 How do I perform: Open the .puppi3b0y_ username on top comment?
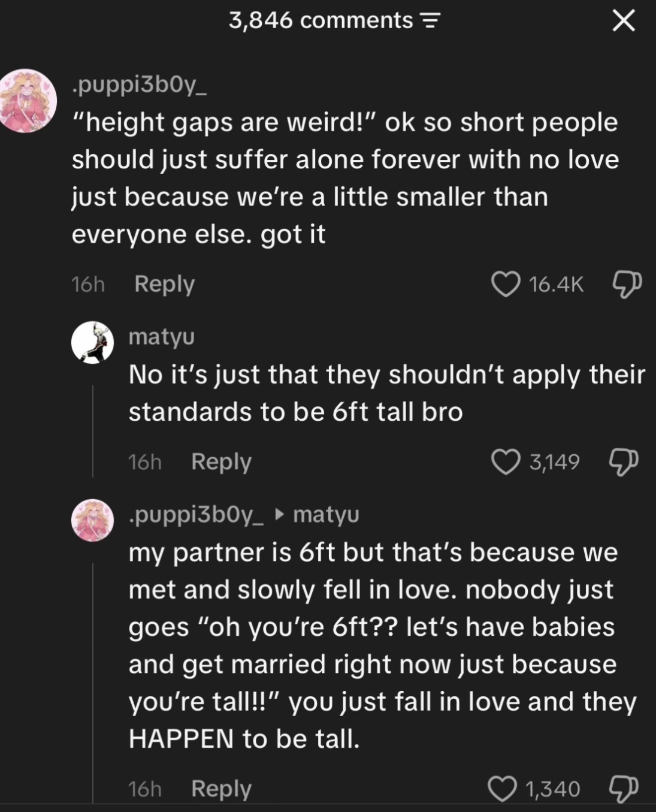pyautogui.click(x=139, y=87)
